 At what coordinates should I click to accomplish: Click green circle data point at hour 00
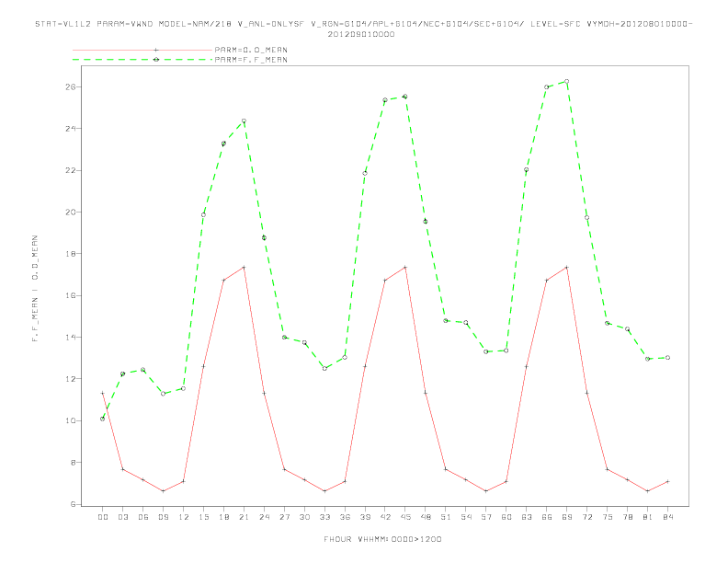point(103,419)
